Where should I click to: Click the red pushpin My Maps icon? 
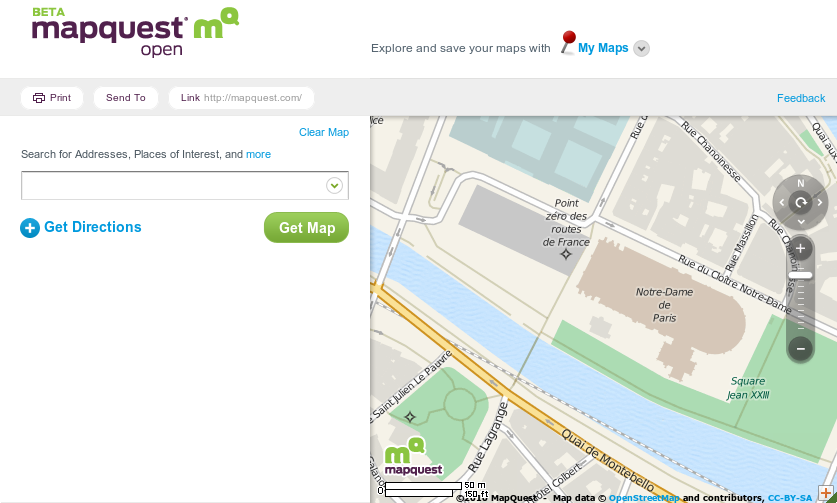click(x=568, y=42)
